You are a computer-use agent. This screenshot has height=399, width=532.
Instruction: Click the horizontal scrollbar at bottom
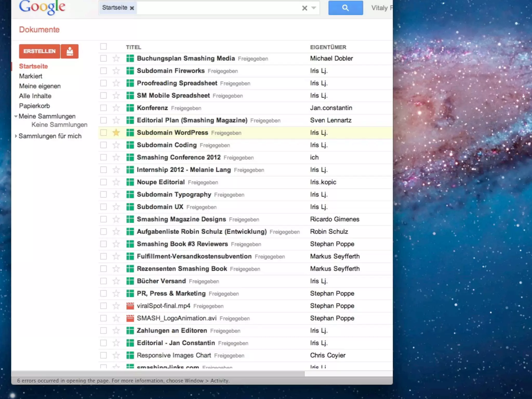pos(158,374)
